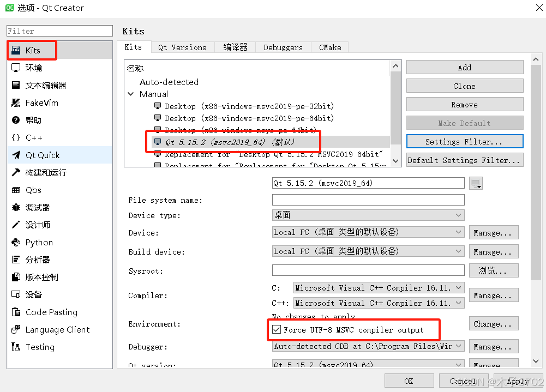Open the Qt version dropdown

click(x=368, y=364)
